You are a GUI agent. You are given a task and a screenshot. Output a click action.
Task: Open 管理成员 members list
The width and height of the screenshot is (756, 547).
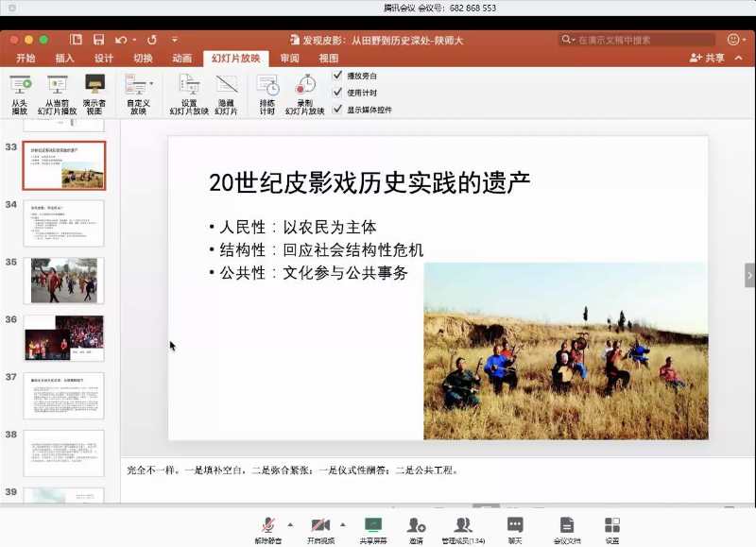(463, 525)
